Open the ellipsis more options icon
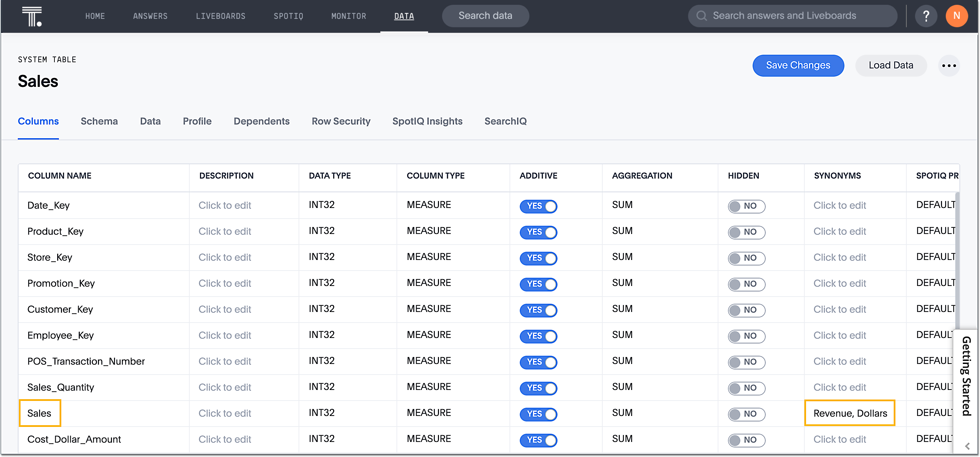 (x=949, y=65)
